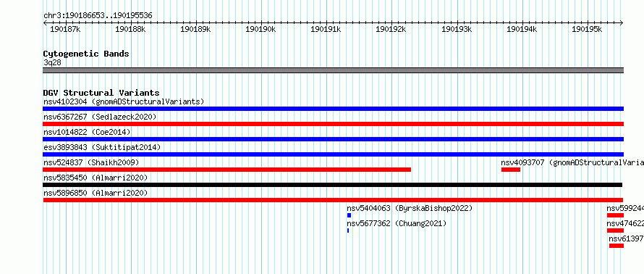Click the 190193k ruler label
644x274 pixels.
click(457, 30)
